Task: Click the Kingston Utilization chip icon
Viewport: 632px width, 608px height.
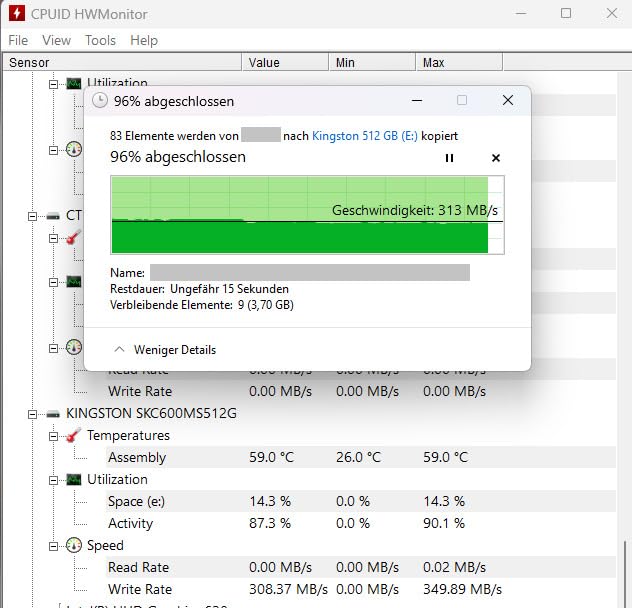Action: (x=74, y=479)
